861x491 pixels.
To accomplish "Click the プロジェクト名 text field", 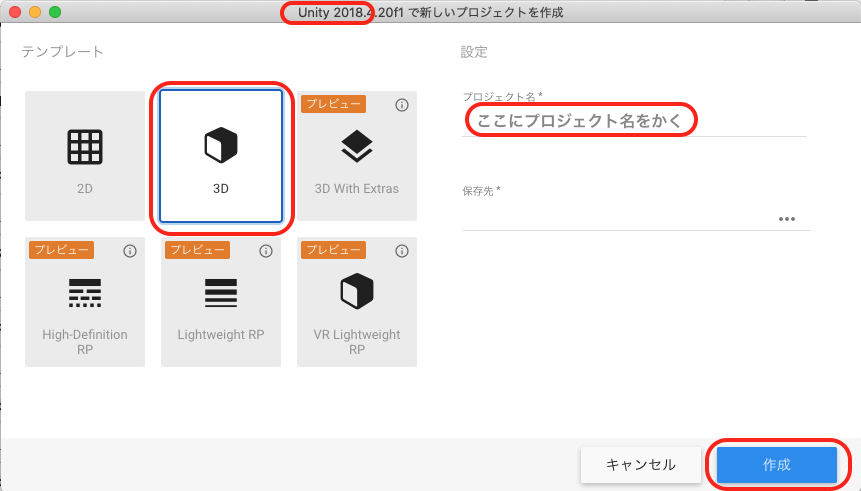I will point(635,121).
